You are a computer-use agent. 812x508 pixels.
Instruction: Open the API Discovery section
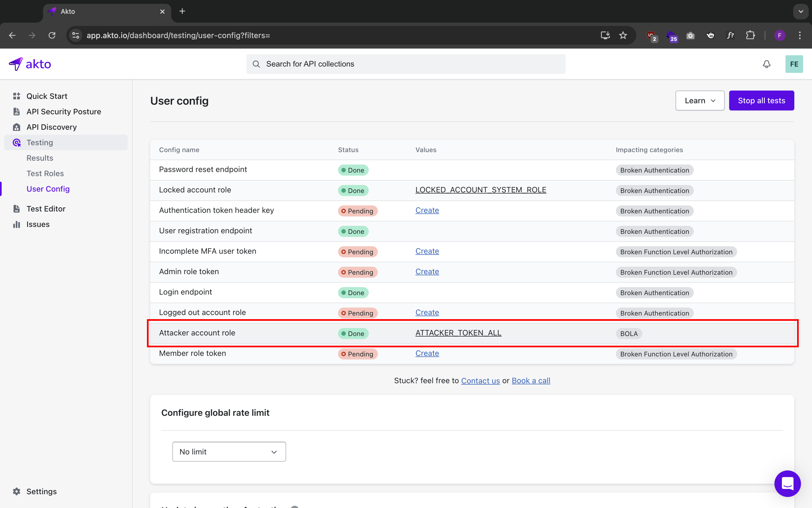[51, 127]
